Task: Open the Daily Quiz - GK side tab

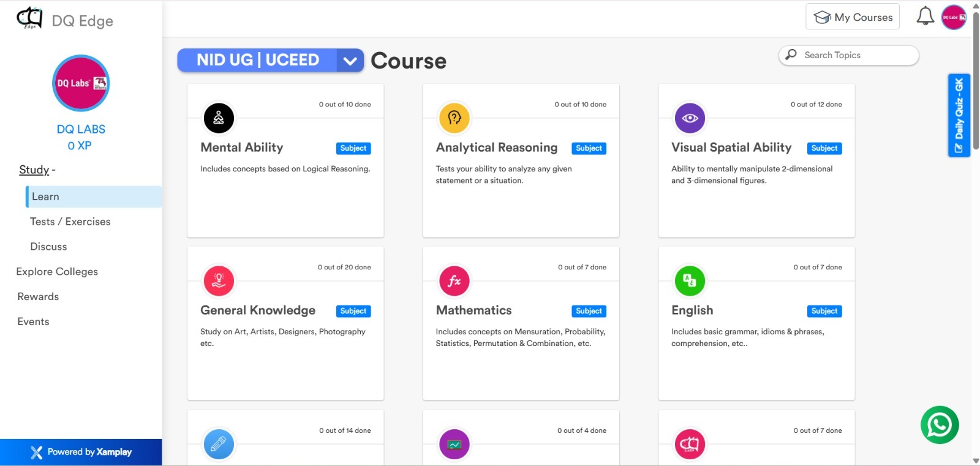Action: click(959, 115)
